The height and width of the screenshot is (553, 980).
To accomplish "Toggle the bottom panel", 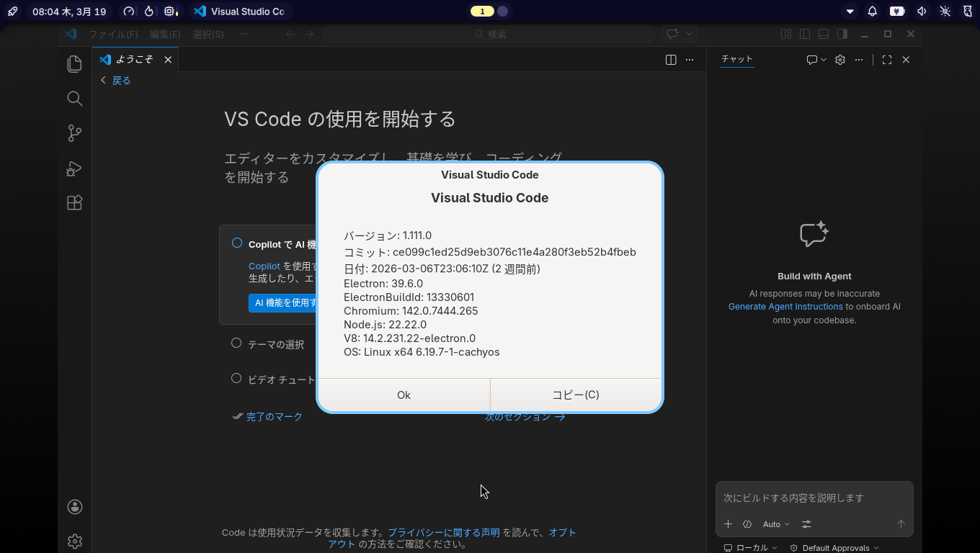I will tap(824, 34).
